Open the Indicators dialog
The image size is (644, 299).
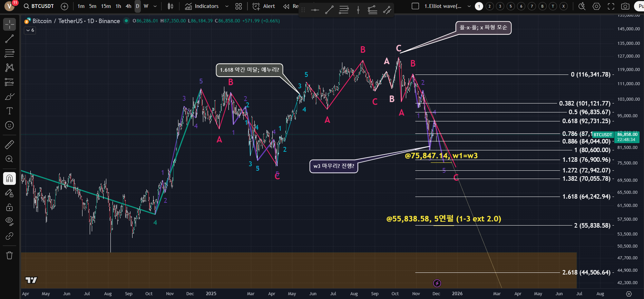[x=202, y=6]
